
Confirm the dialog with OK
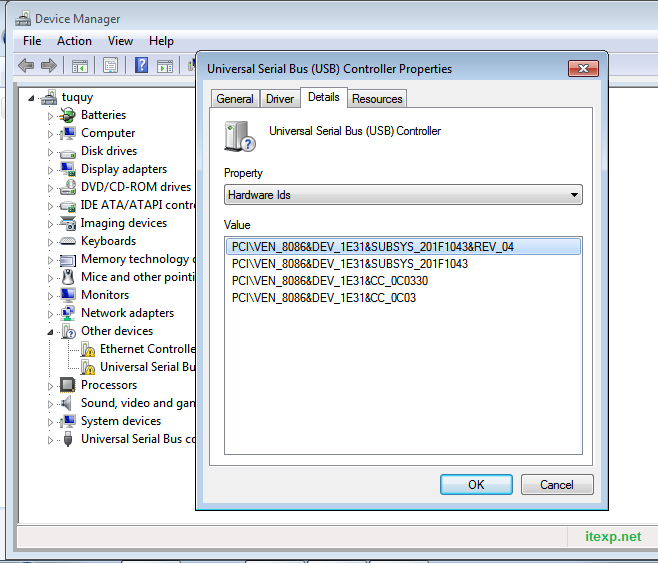point(476,485)
